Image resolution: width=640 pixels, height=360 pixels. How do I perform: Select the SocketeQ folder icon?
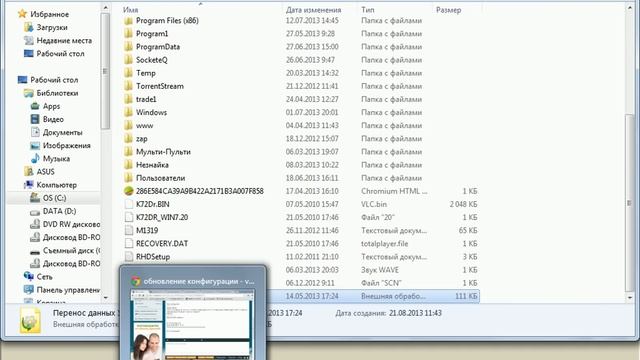coord(129,60)
